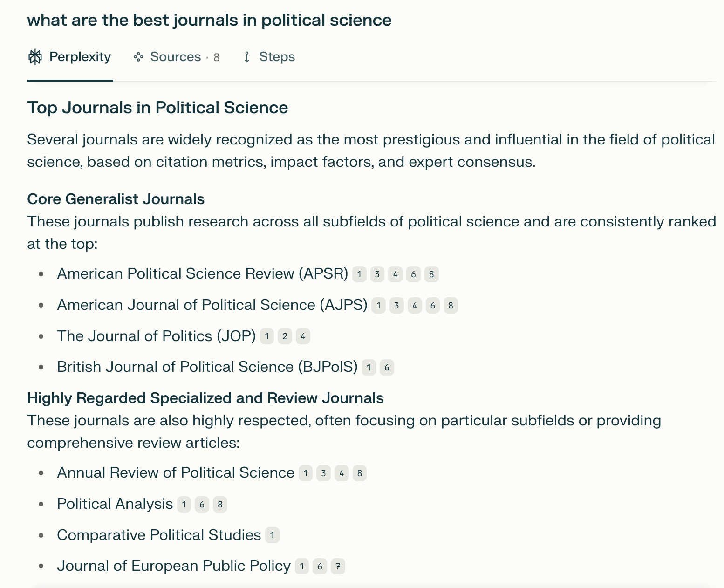The width and height of the screenshot is (724, 588).
Task: Click the Steps arrow icon
Action: (x=247, y=57)
